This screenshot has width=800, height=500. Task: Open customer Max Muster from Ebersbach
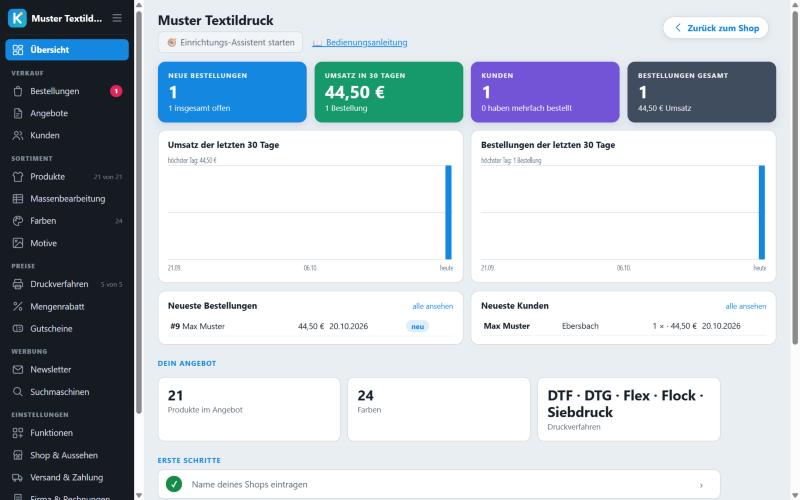click(623, 326)
